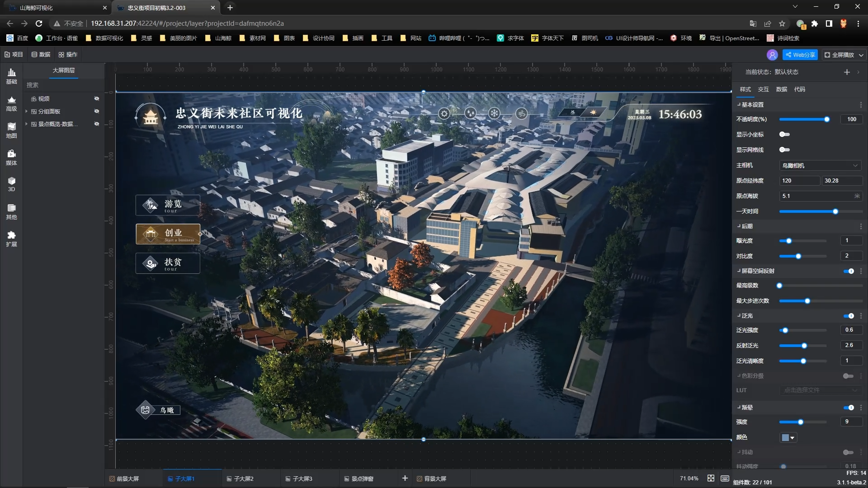
Task: Click the fit-to-screen icon beside zoom percentage
Action: pos(711,478)
